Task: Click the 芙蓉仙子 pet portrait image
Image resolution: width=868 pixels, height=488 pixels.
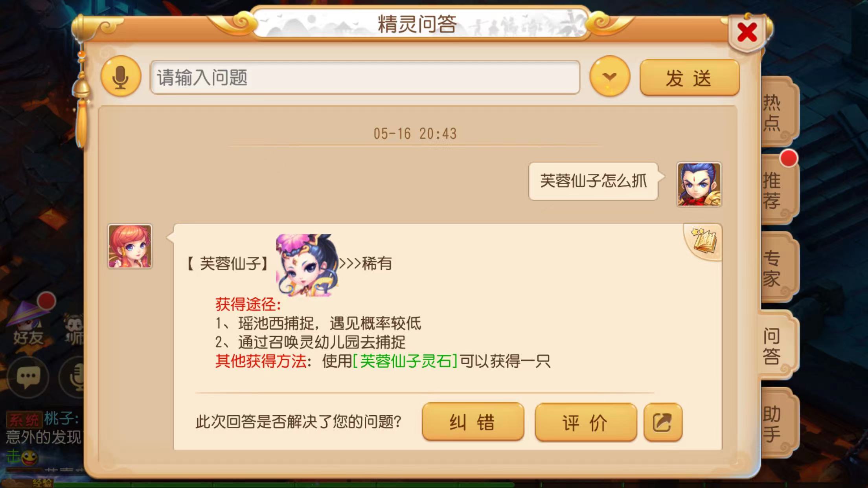Action: 307,265
